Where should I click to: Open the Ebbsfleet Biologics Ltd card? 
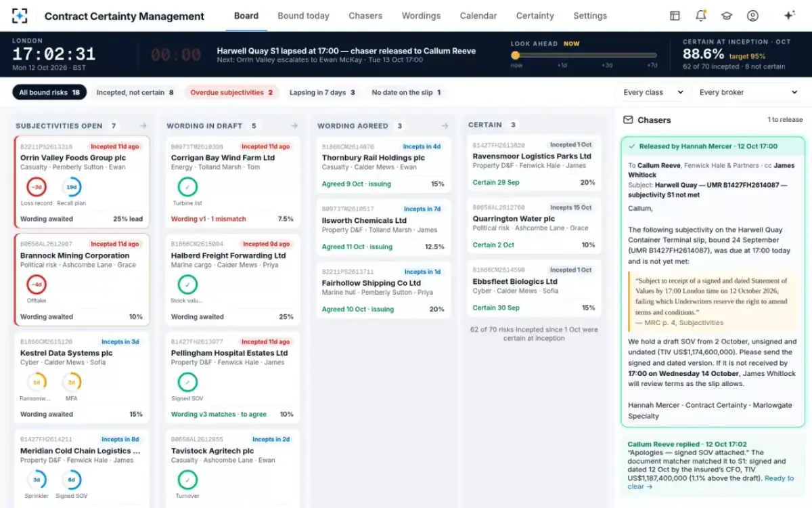(x=534, y=289)
